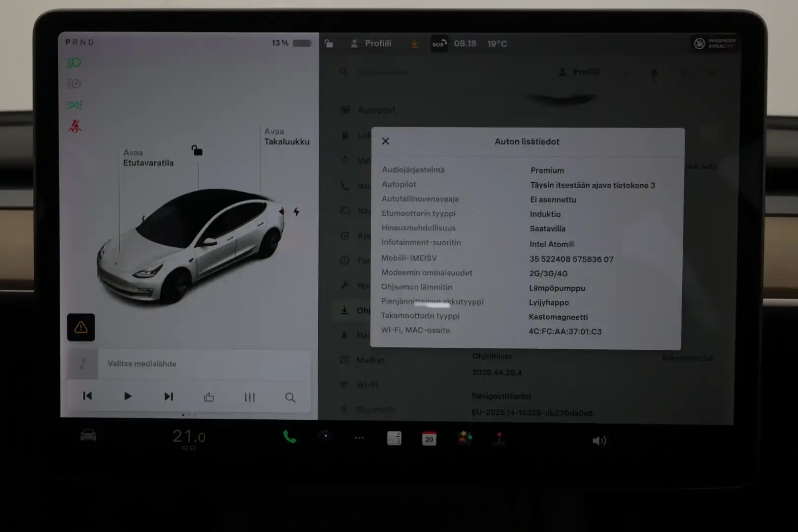Screen dimensions: 798x532
Task: Open the Valitse medialähde source selector
Action: pyautogui.click(x=142, y=364)
